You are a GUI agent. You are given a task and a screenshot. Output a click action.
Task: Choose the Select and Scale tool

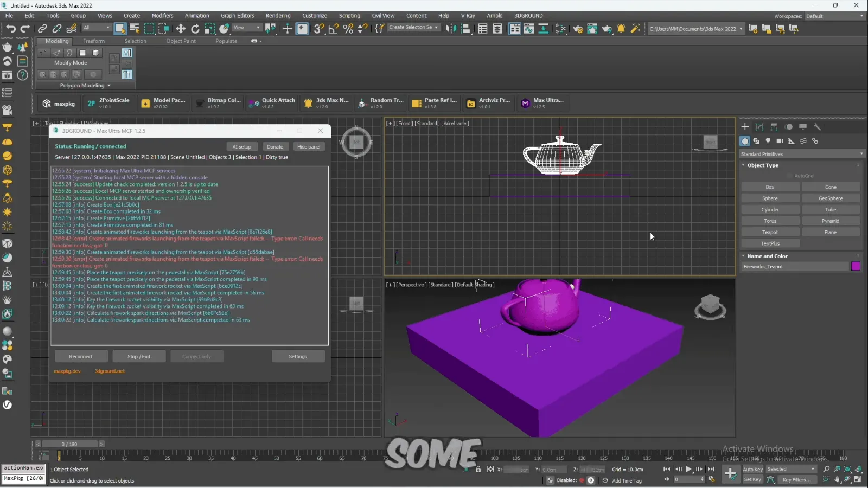point(209,29)
